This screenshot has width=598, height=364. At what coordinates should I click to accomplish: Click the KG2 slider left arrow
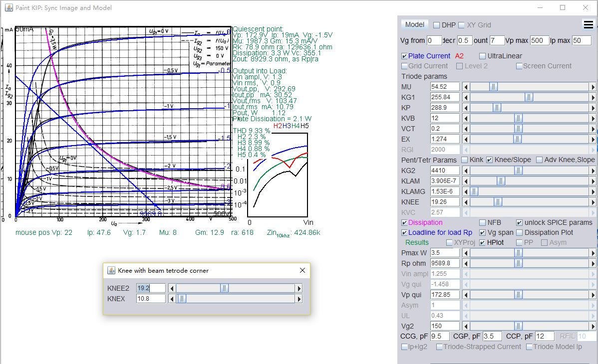466,171
